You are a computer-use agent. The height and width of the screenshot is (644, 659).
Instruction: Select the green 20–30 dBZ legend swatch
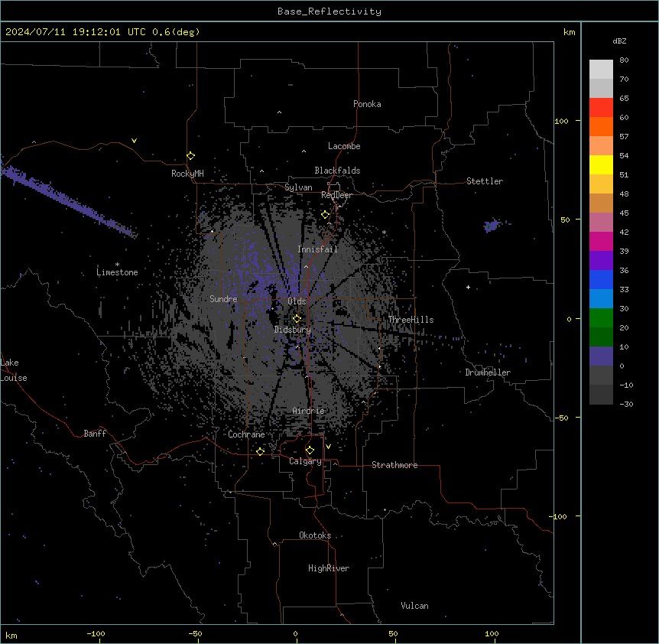point(601,318)
